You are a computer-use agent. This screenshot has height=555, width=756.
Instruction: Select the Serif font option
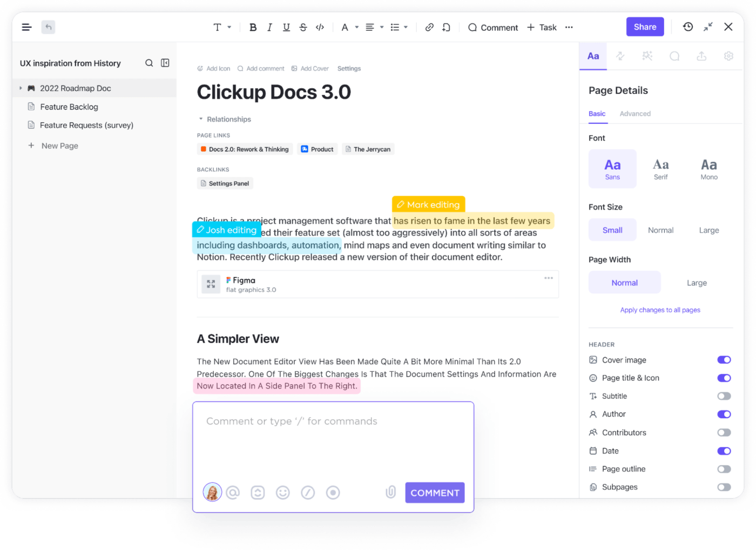661,169
